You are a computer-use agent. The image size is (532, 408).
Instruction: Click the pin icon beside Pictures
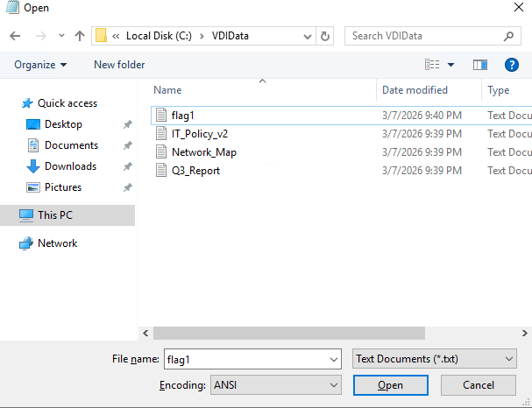(127, 187)
